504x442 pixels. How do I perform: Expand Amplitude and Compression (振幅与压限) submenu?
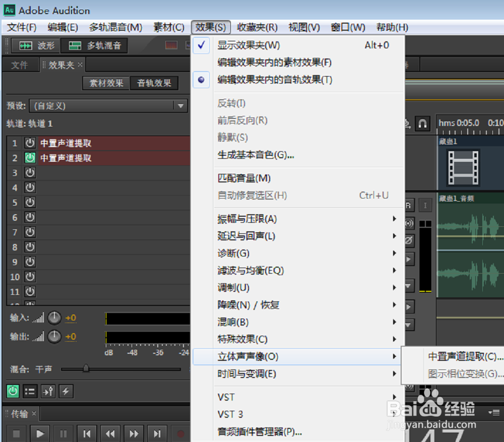298,219
